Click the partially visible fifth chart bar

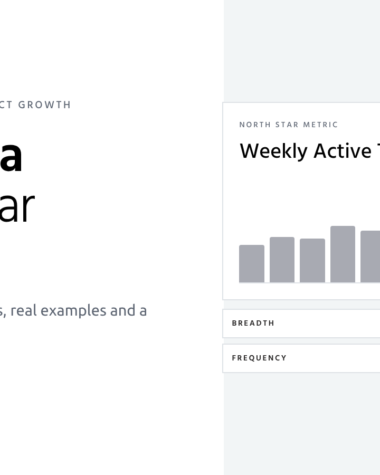click(x=370, y=256)
